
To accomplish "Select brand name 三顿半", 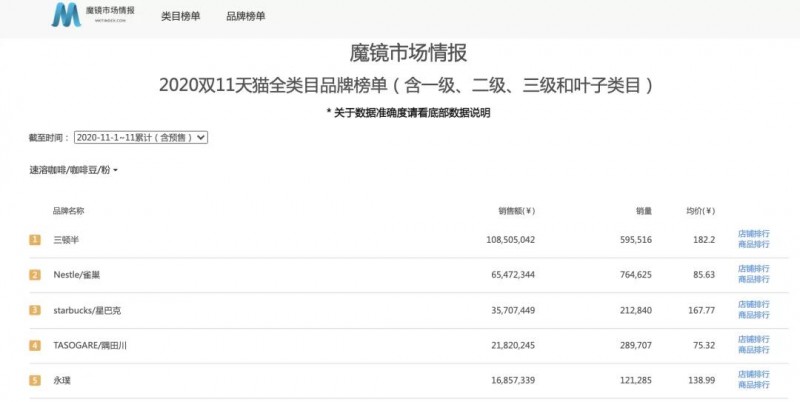I will click(66, 240).
